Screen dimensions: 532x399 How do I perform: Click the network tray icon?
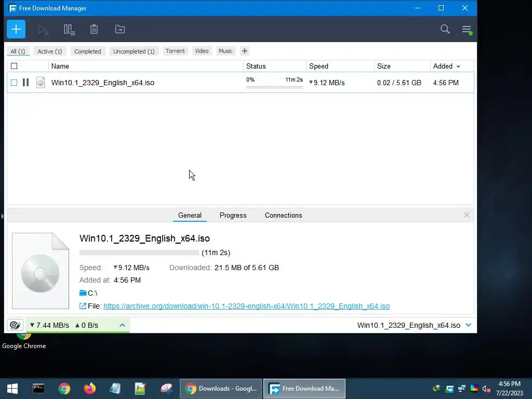(462, 389)
